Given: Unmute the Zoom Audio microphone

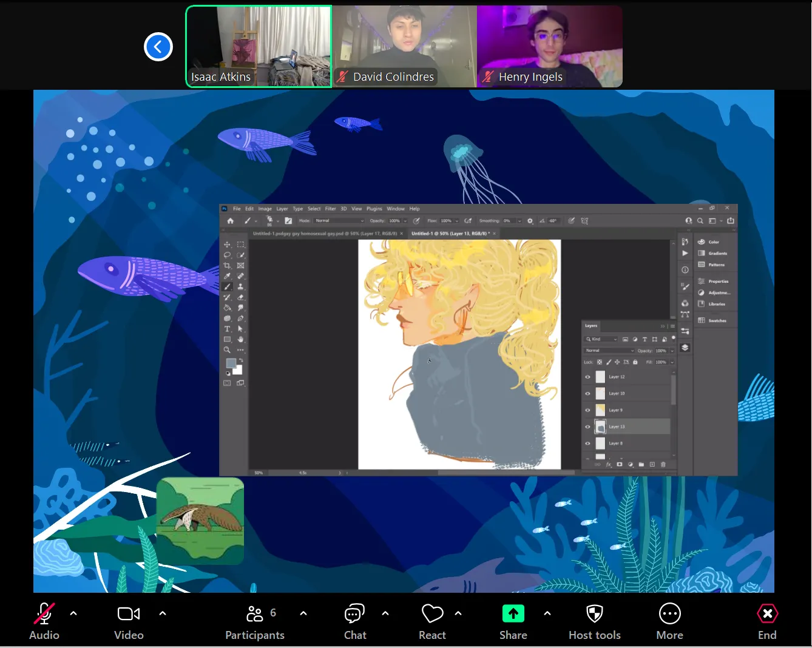Looking at the screenshot, I should [x=44, y=622].
